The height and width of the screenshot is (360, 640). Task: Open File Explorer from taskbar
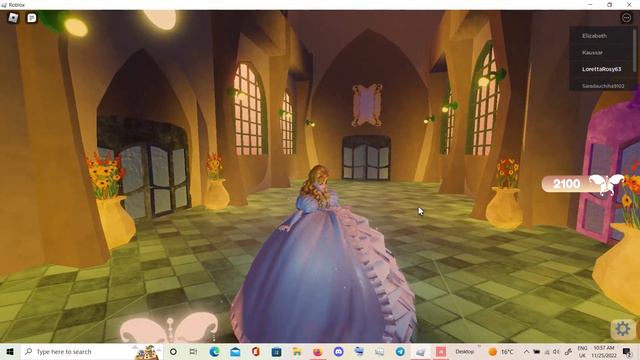pos(297,351)
